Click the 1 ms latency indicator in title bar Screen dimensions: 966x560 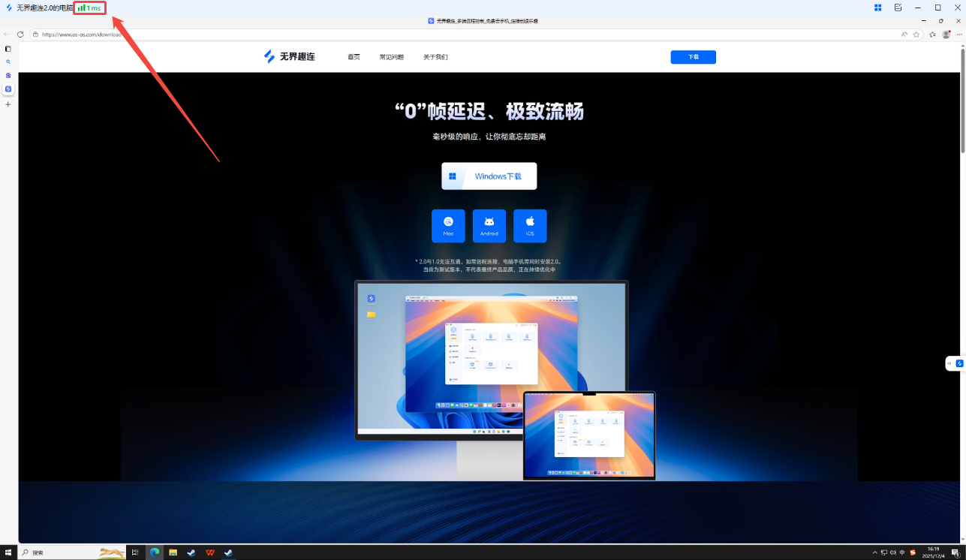[89, 8]
